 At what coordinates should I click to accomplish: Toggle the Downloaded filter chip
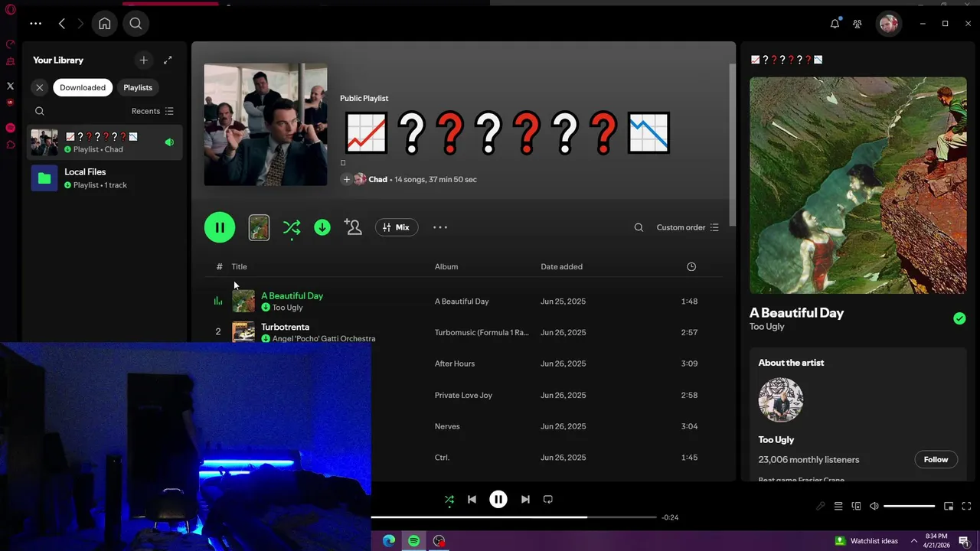pyautogui.click(x=83, y=87)
